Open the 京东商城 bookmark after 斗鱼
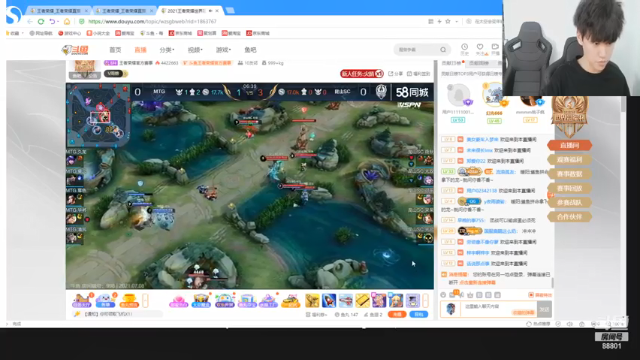Screen dimensions: 640x360 pyautogui.click(x=180, y=33)
